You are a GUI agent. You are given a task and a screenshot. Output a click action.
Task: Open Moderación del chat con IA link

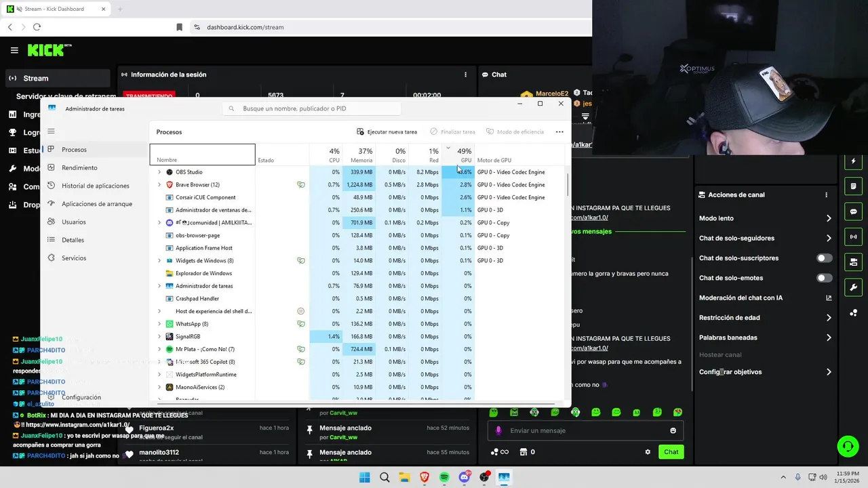click(766, 298)
